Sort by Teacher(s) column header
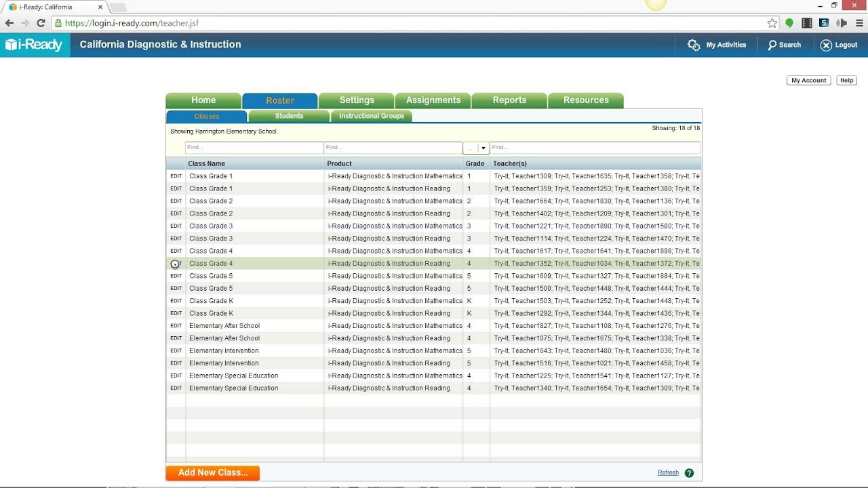Screen dimensions: 868x488 (595, 163)
